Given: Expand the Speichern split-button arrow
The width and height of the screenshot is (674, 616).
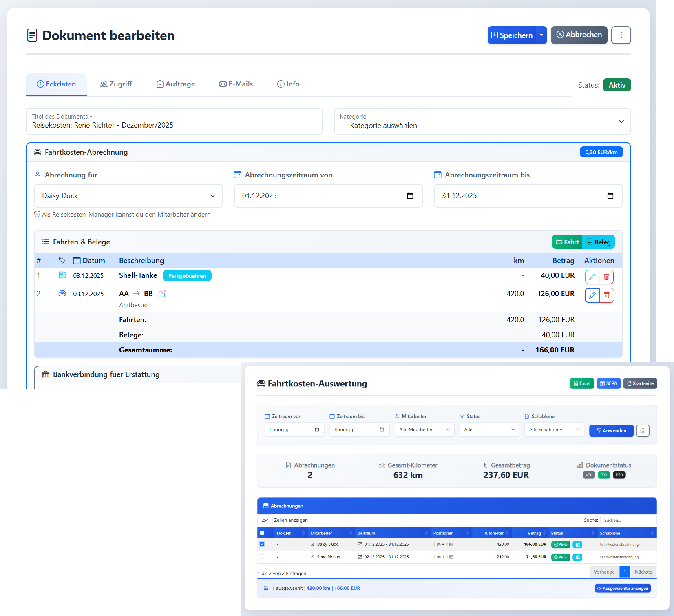Looking at the screenshot, I should [x=541, y=35].
